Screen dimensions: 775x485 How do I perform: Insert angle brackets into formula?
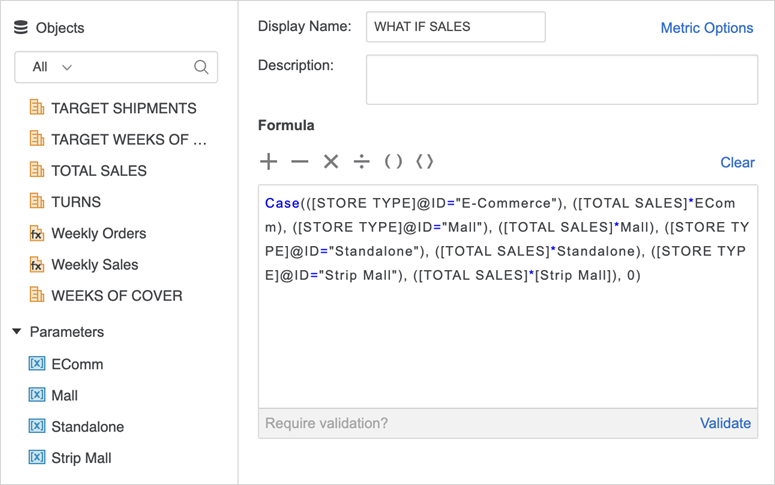pyautogui.click(x=425, y=162)
